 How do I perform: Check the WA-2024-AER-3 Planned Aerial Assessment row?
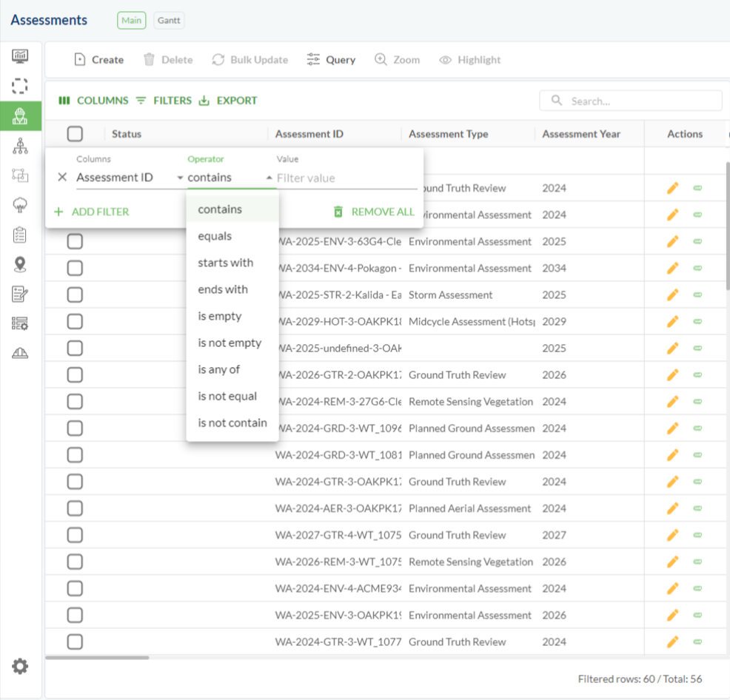point(75,508)
